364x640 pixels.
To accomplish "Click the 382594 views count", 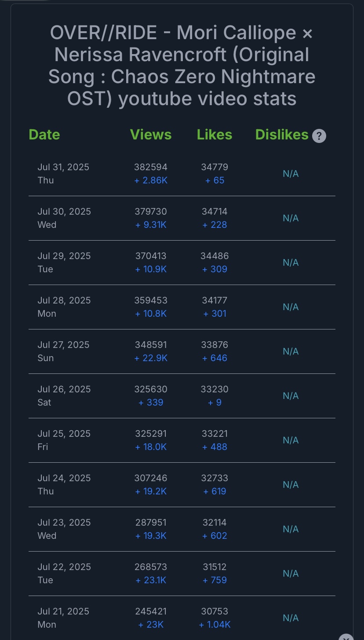I will [x=151, y=167].
